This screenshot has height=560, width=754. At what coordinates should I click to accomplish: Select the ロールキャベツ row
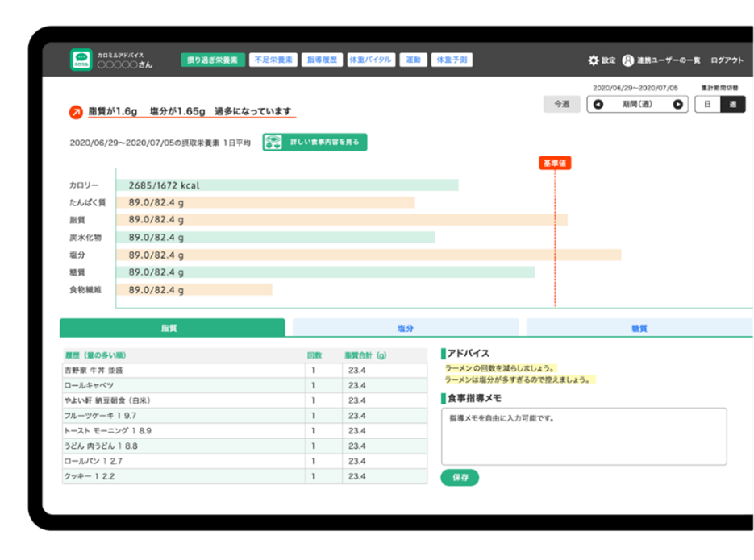click(245, 385)
